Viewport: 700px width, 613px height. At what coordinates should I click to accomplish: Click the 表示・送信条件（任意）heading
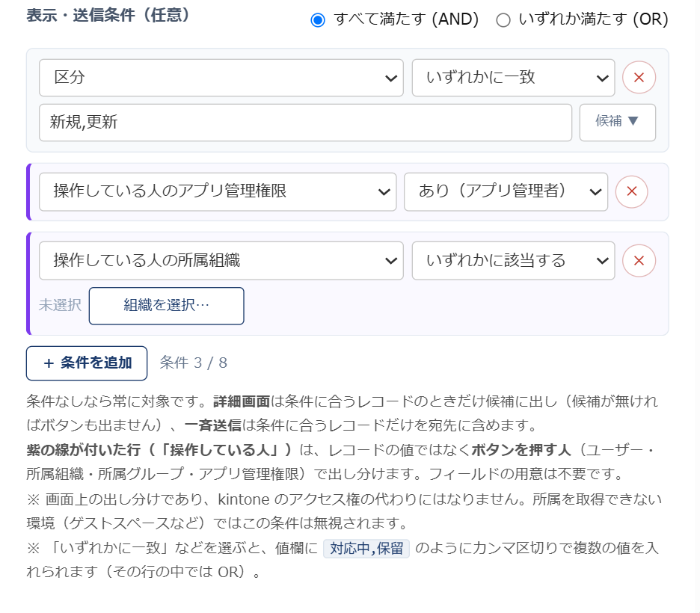(x=108, y=15)
